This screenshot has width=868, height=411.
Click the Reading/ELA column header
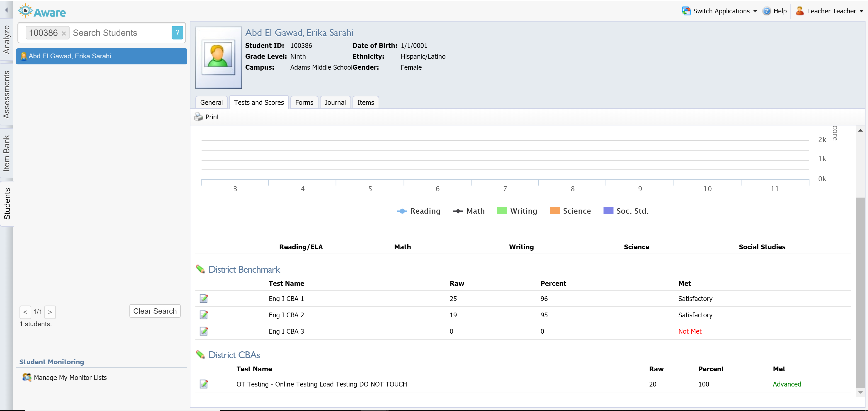pyautogui.click(x=301, y=247)
